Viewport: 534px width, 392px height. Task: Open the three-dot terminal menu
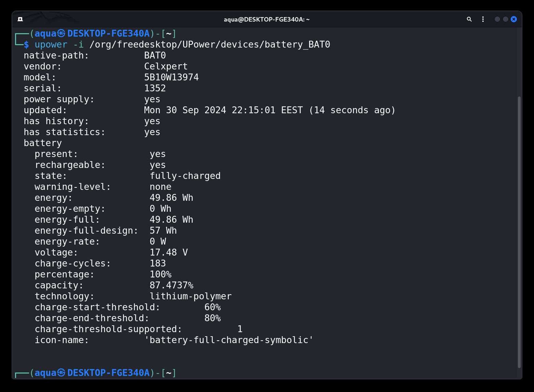click(x=483, y=19)
